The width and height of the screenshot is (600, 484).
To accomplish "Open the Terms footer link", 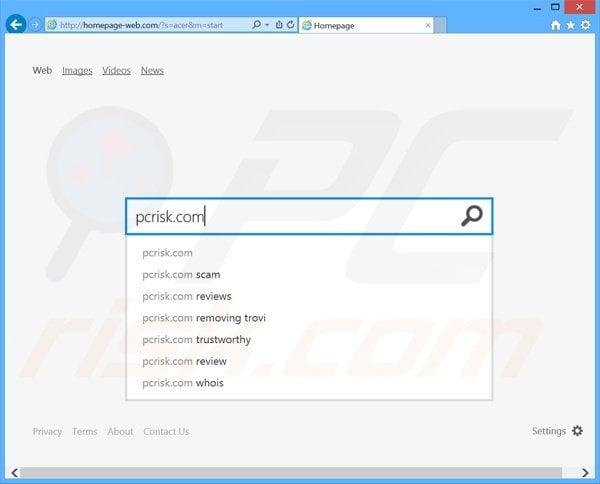I will 85,432.
